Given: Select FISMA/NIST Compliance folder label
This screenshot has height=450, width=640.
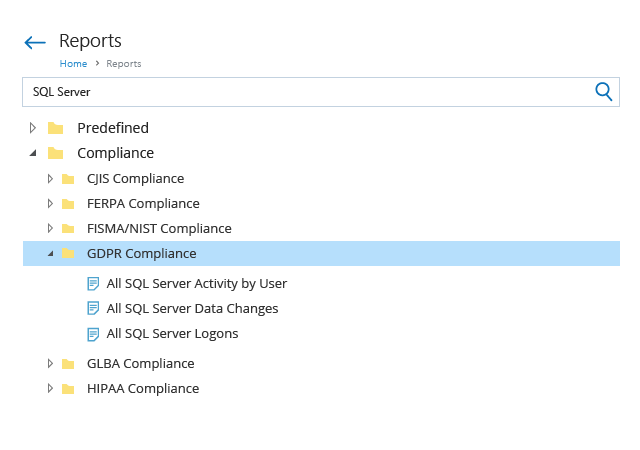Looking at the screenshot, I should tap(159, 229).
